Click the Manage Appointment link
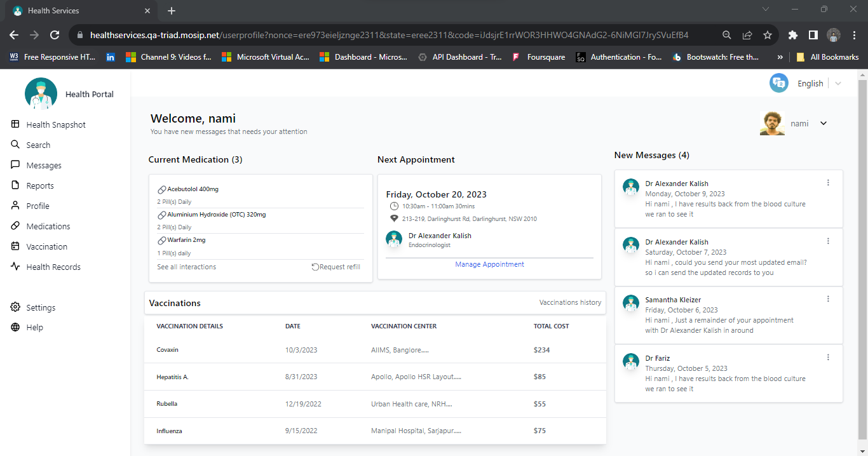Viewport: 868px width, 456px height. [489, 264]
